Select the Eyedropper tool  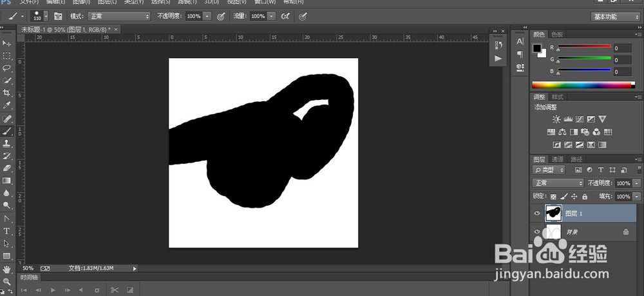(x=6, y=106)
